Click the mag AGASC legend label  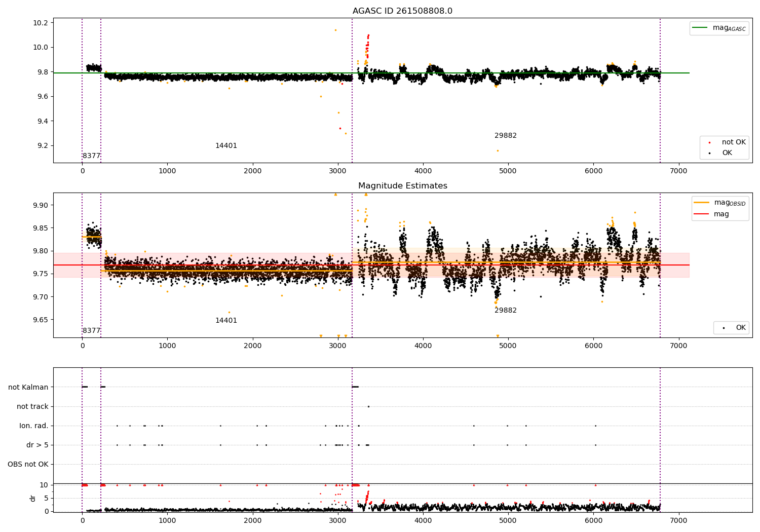click(729, 28)
